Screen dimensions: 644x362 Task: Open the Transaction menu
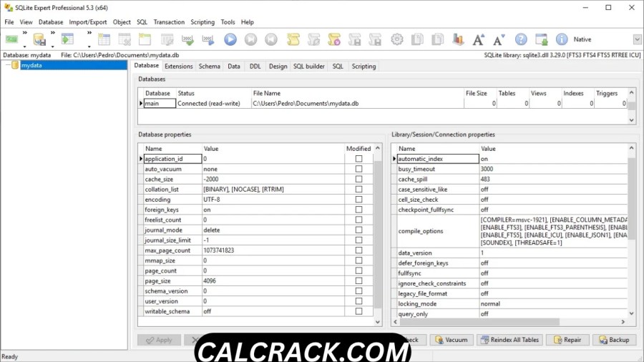(169, 22)
